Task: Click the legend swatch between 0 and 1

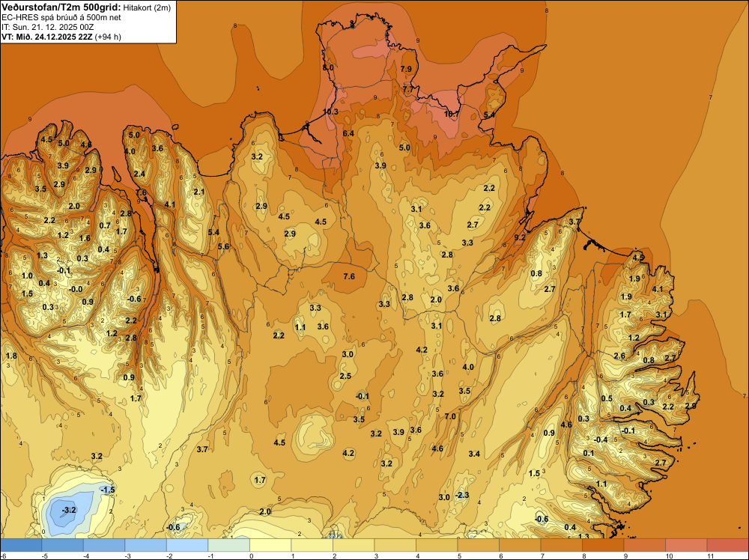Action: point(270,545)
